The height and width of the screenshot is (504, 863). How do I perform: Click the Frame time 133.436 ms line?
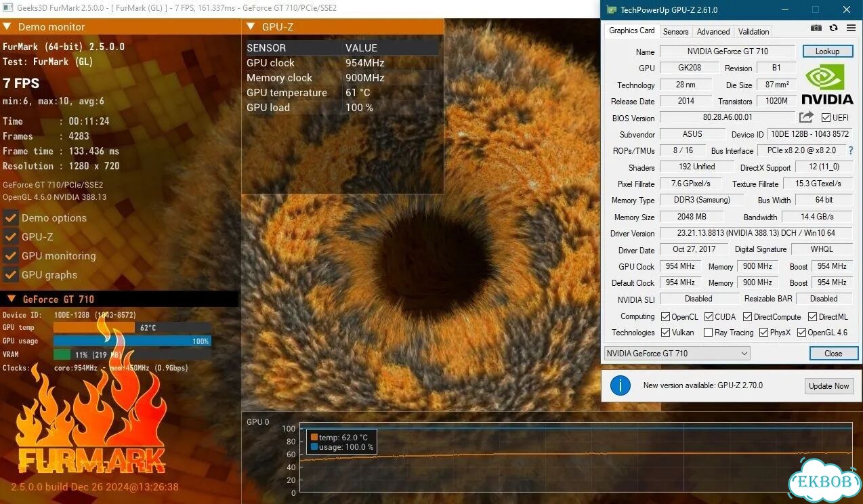click(x=61, y=151)
